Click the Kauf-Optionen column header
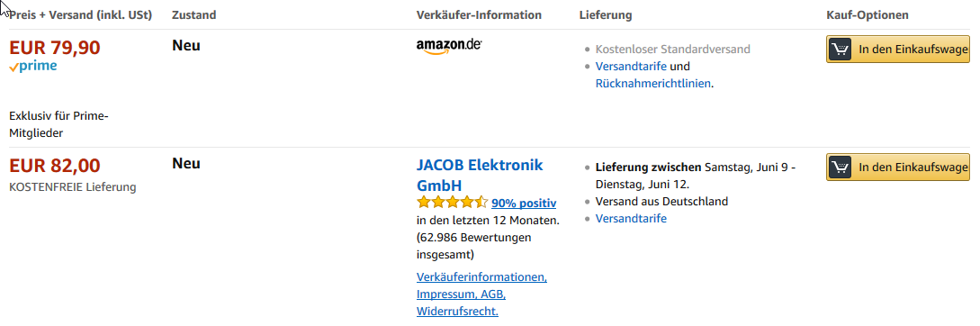The height and width of the screenshot is (326, 980). pyautogui.click(x=868, y=15)
